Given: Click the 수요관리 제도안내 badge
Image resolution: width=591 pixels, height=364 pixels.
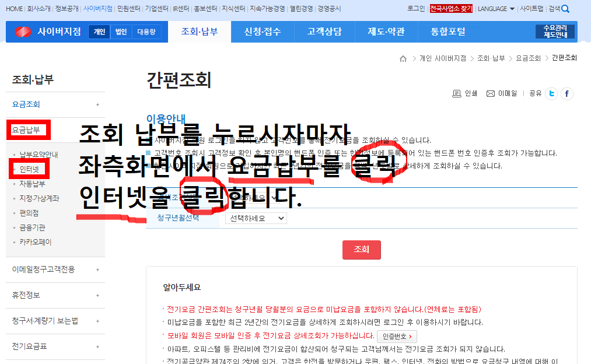Looking at the screenshot, I should (x=555, y=31).
